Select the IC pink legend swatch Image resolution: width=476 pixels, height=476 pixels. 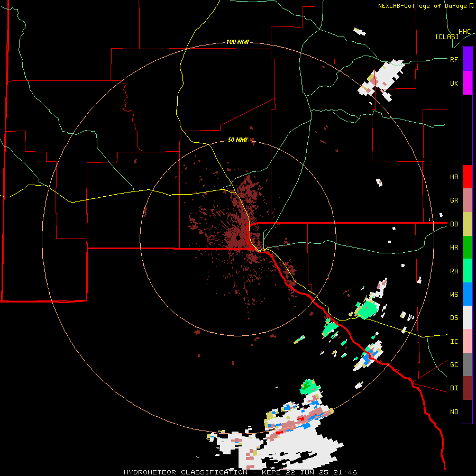467,341
